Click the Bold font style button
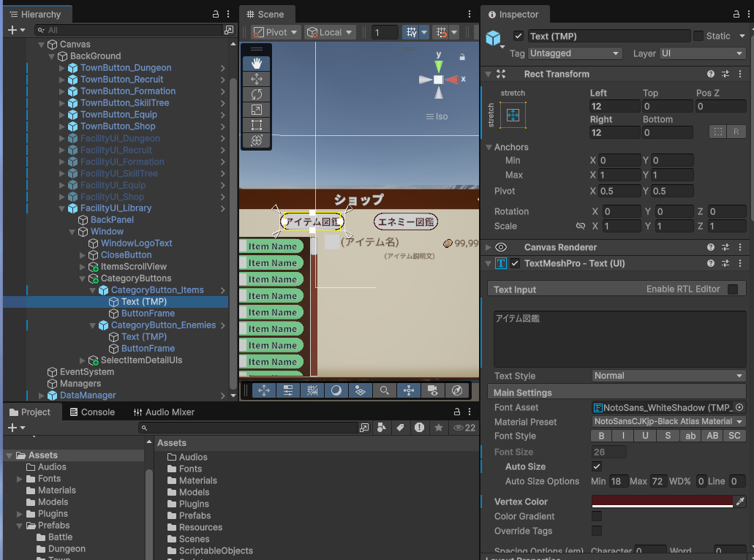Screen dimensions: 754x560 [601, 436]
